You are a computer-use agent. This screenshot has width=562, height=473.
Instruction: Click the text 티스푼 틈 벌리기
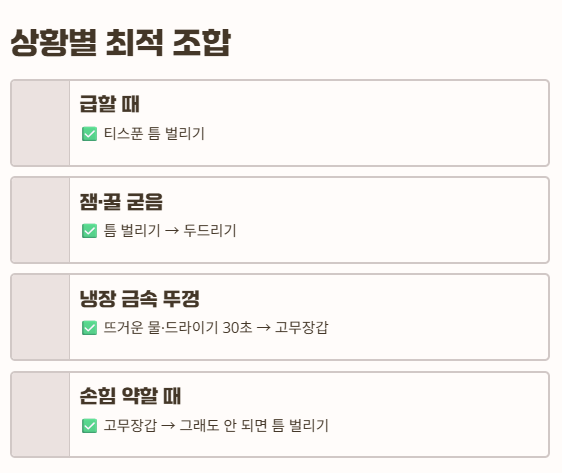coord(154,134)
